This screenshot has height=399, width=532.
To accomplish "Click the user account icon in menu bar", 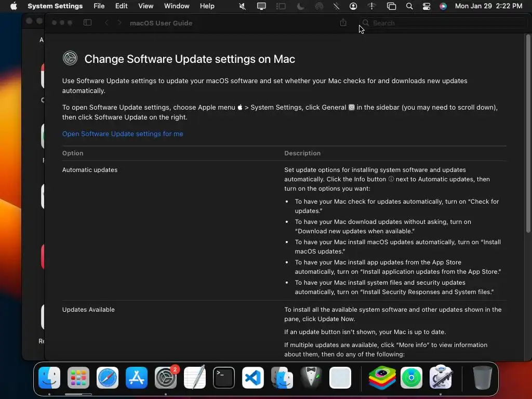I will 353,6.
